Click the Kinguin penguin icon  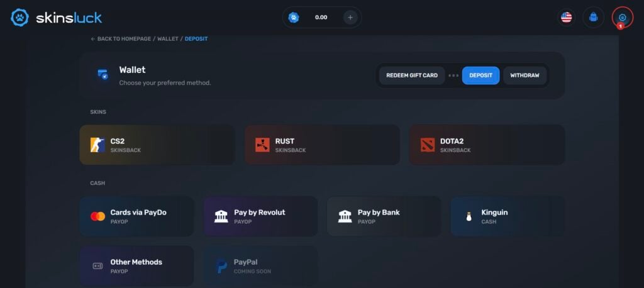tap(469, 216)
